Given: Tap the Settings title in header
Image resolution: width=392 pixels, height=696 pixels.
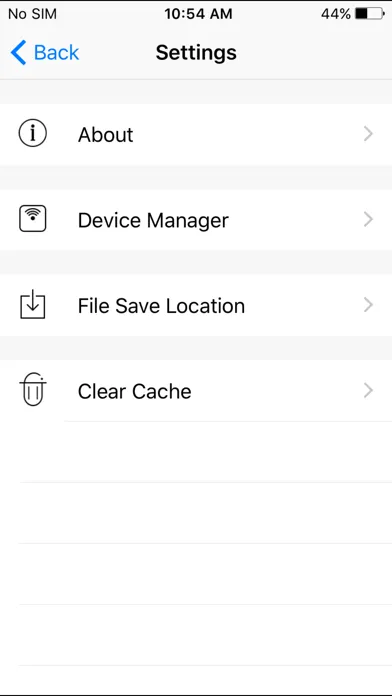Looking at the screenshot, I should pyautogui.click(x=196, y=53).
